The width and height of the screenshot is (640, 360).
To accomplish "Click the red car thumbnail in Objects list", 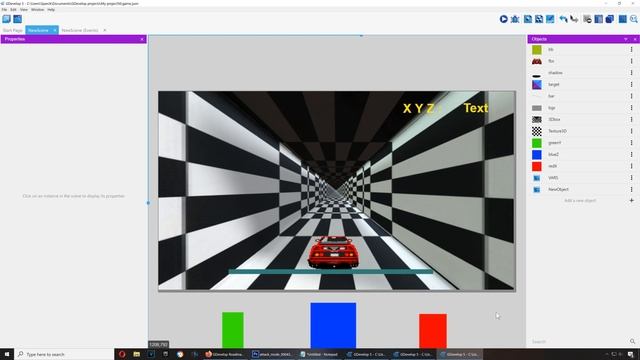I will click(537, 61).
